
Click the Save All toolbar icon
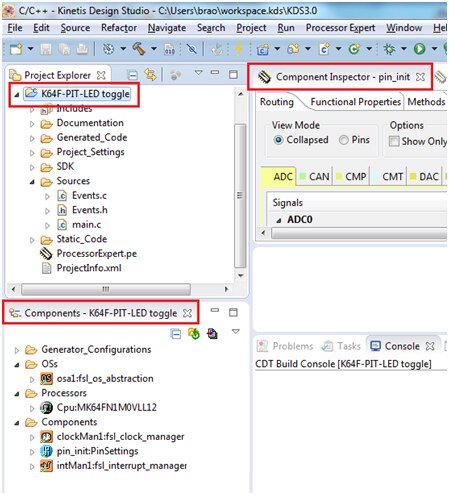pos(64,49)
